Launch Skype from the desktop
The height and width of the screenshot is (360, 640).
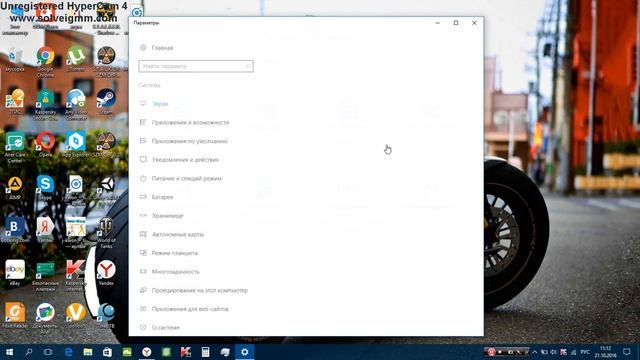pyautogui.click(x=45, y=188)
